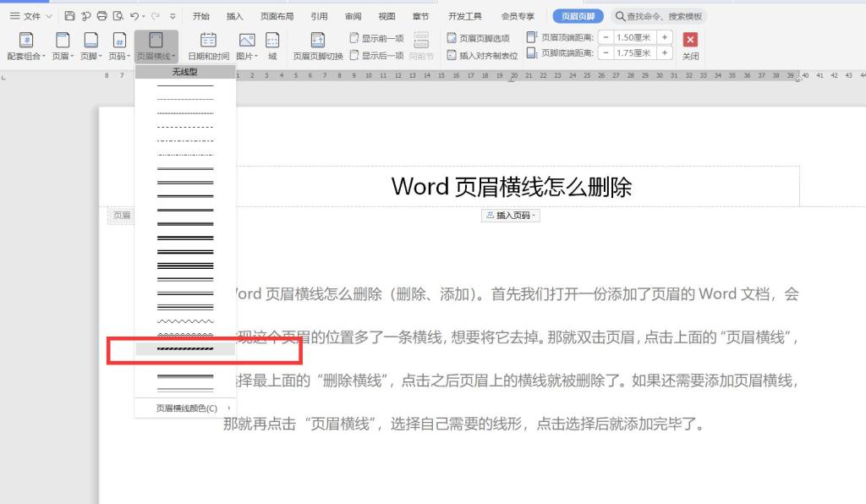Click the 域 field icon
This screenshot has width=866, height=504.
coord(272,41)
